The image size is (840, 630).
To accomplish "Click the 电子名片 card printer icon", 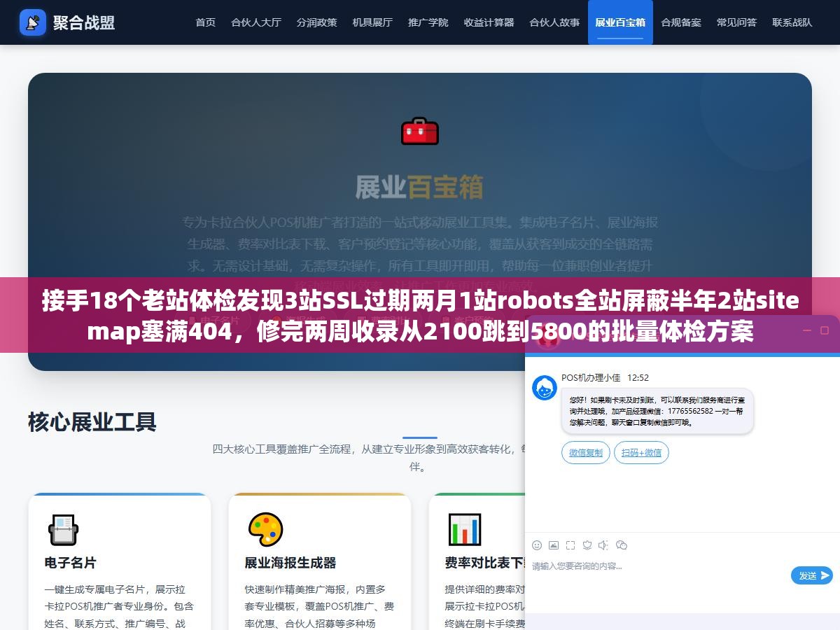I will (63, 530).
